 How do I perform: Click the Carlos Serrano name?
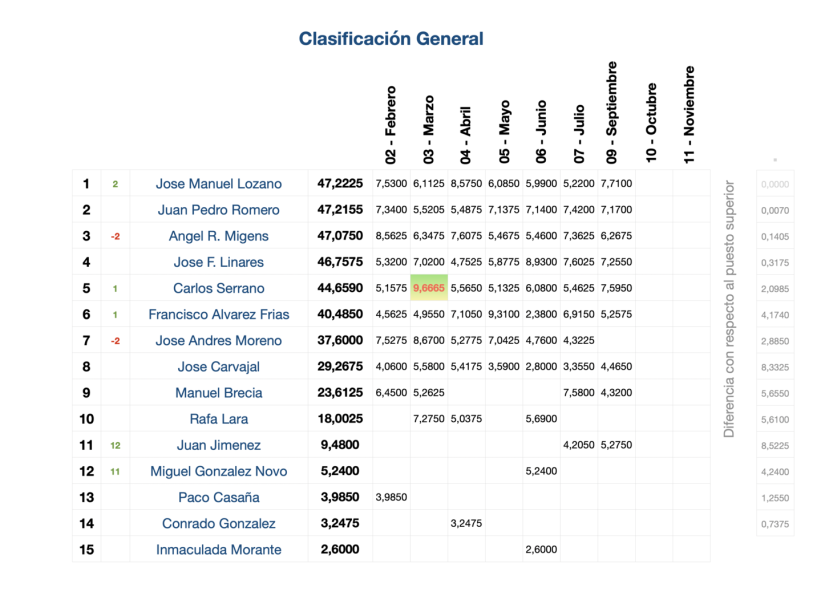point(219,288)
